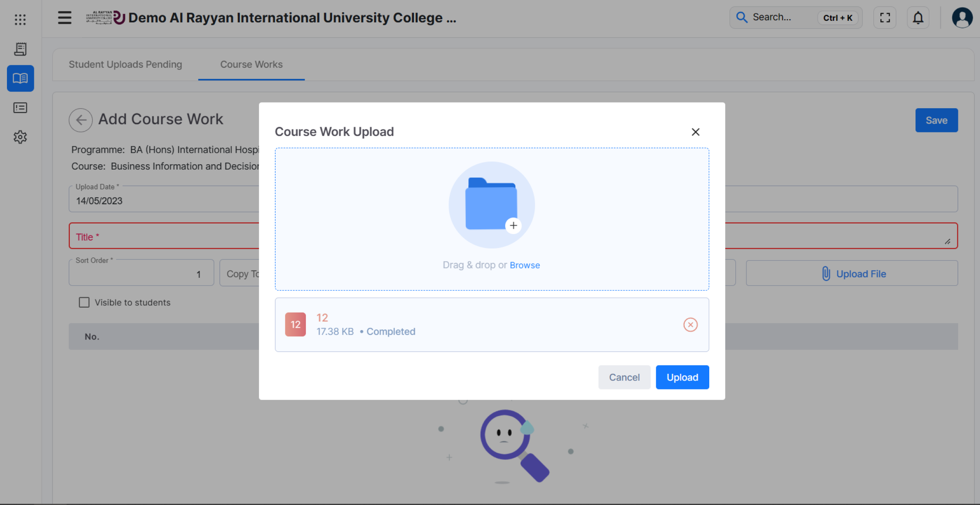Open the apps grid launcher icon

click(20, 19)
